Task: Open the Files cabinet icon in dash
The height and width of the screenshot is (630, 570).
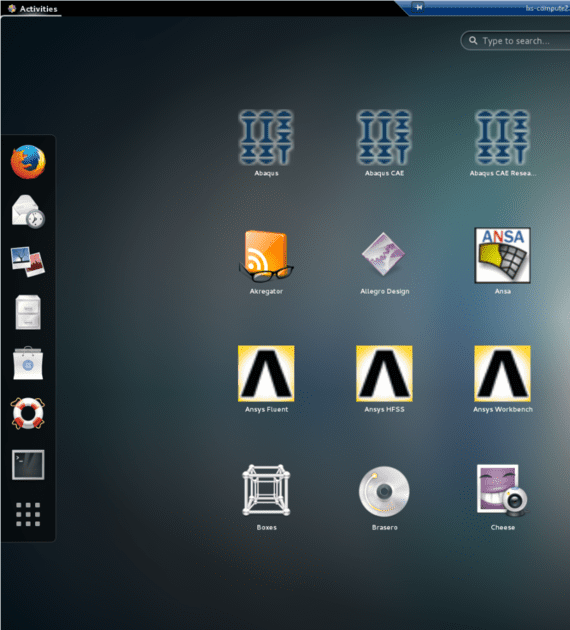Action: tap(28, 312)
